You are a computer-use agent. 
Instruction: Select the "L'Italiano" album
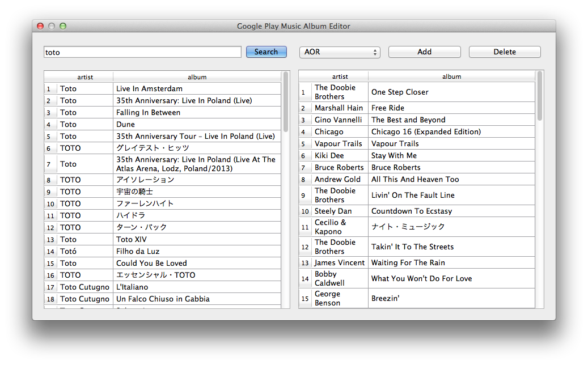197,287
